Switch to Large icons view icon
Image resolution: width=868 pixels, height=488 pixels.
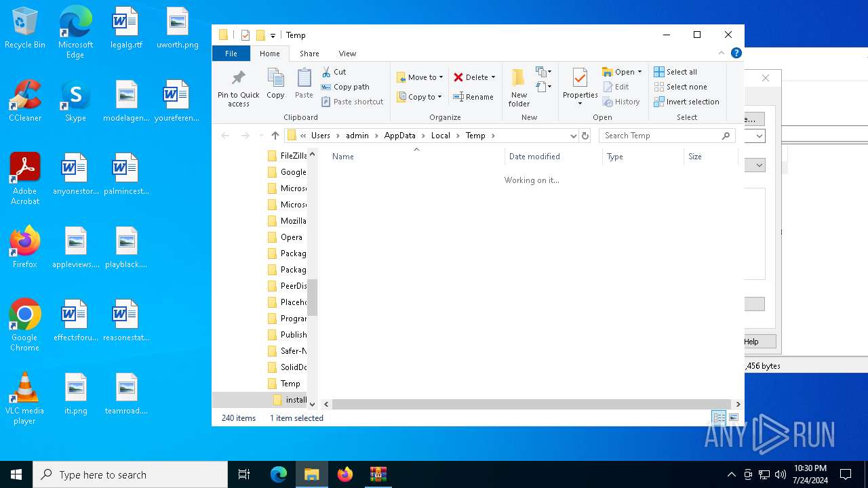[733, 418]
